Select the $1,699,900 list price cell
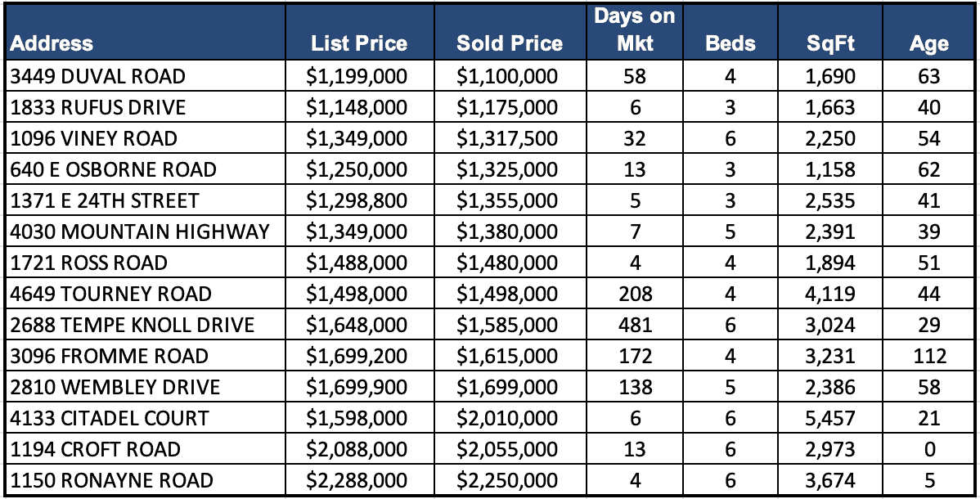The image size is (980, 499). coord(357,388)
